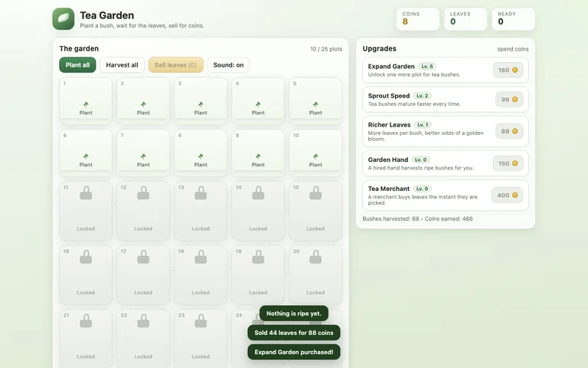Plant a bush in plot 3
Screen dimensions: 588x368
pos(201,101)
